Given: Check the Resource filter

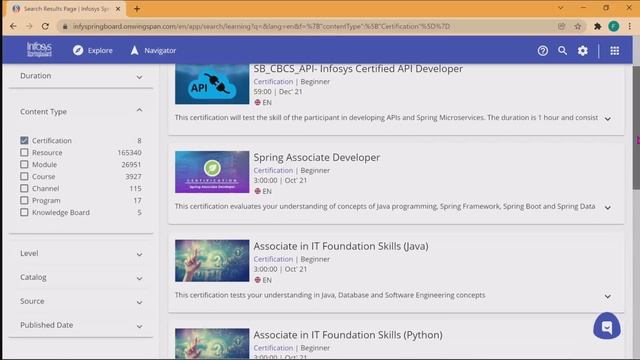Looking at the screenshot, I should [x=24, y=152].
